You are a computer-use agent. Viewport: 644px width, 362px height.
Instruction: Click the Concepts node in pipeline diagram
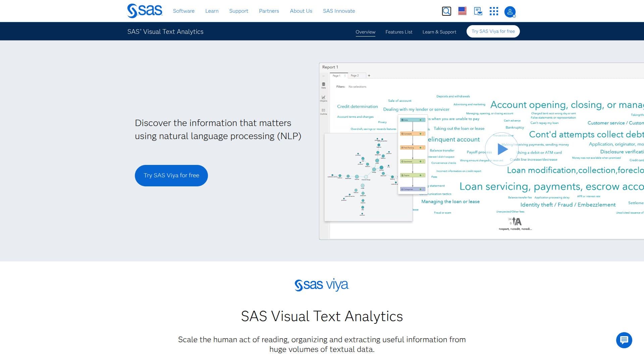413,134
